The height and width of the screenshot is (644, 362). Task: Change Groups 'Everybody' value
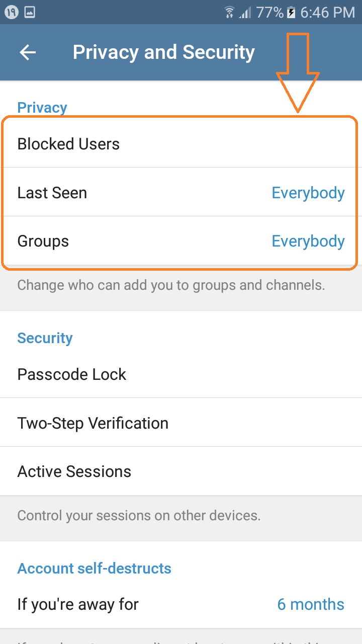click(308, 242)
